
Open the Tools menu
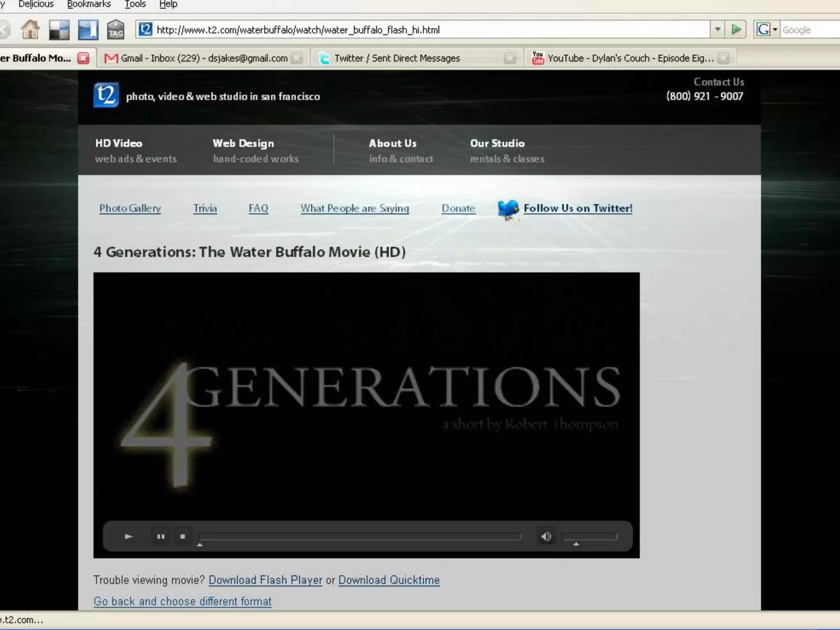click(x=135, y=4)
